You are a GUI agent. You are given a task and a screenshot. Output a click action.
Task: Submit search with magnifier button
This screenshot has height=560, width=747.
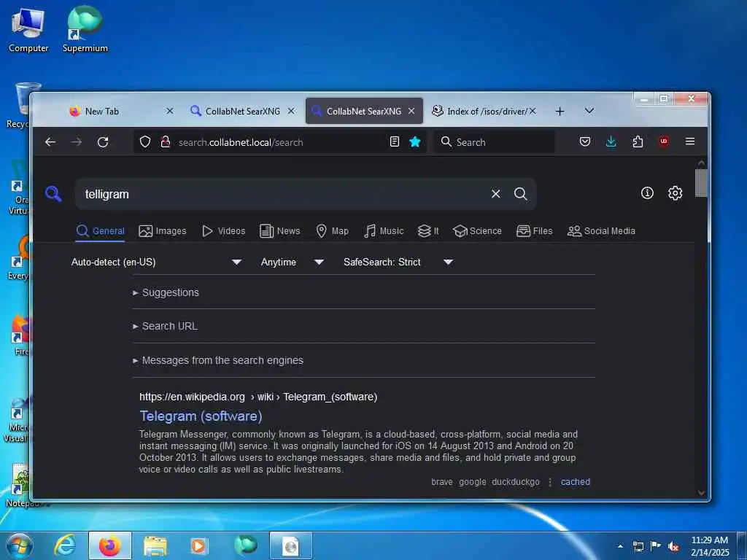pyautogui.click(x=521, y=194)
